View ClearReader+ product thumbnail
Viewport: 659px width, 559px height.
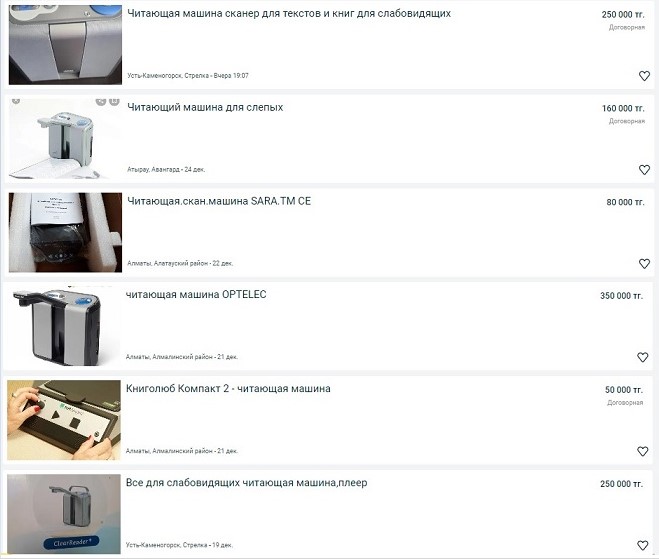point(63,514)
